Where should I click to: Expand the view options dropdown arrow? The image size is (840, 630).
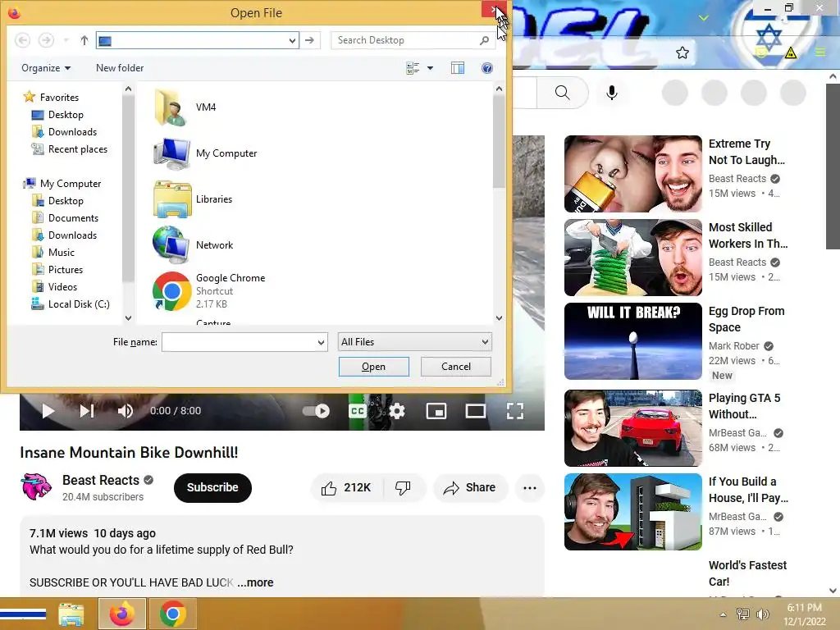430,68
